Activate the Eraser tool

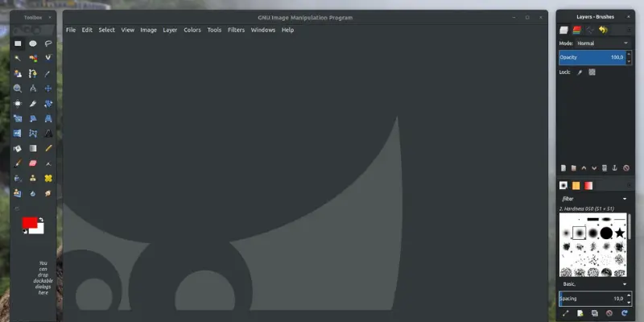[x=33, y=163]
